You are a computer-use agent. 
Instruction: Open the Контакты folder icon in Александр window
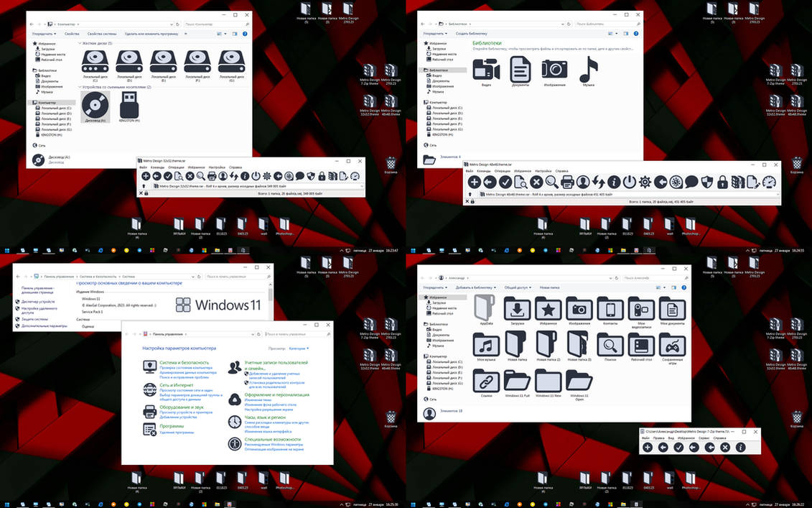pyautogui.click(x=610, y=309)
